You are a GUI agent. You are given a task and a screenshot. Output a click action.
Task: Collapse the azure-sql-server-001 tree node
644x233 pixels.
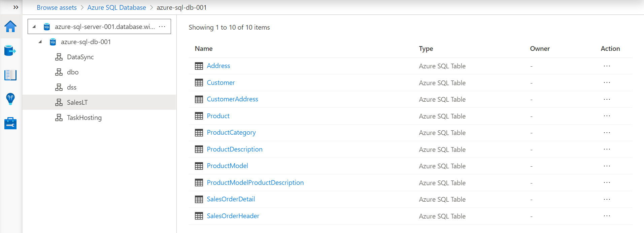coord(34,26)
